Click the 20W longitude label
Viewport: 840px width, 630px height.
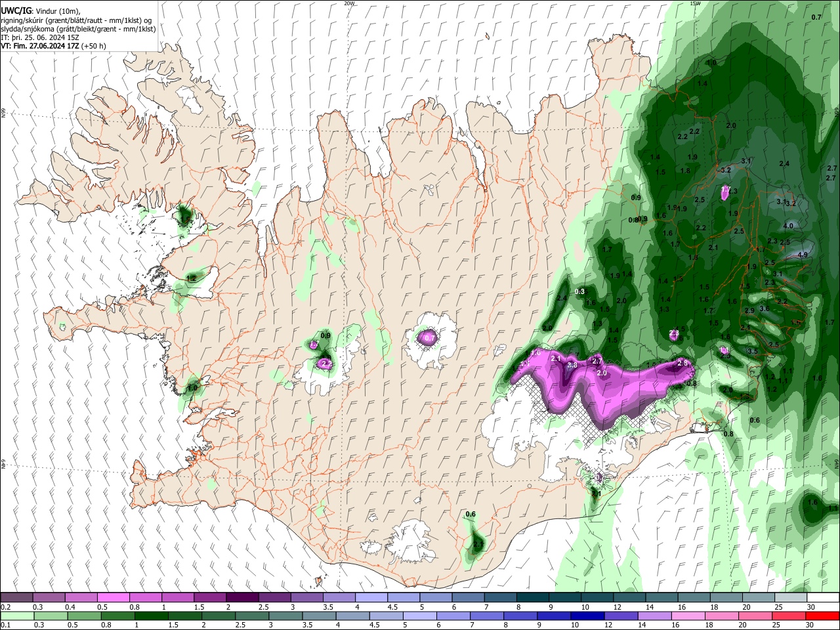[x=350, y=3]
